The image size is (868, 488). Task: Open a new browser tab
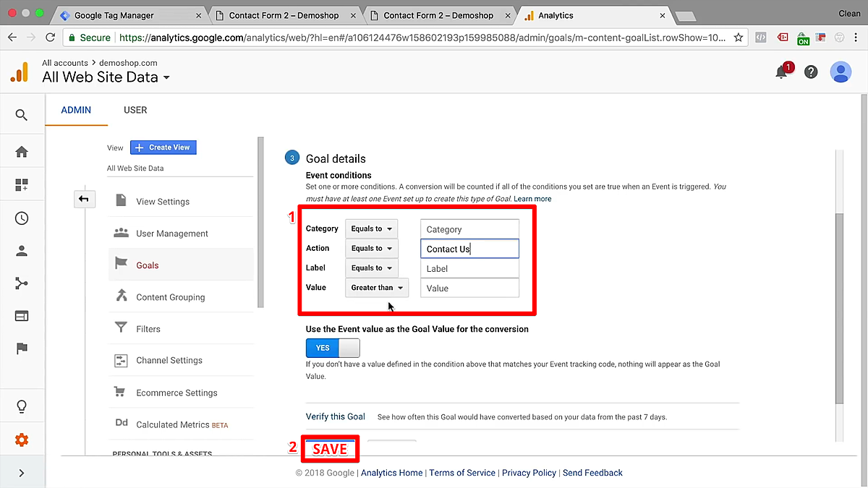point(685,16)
